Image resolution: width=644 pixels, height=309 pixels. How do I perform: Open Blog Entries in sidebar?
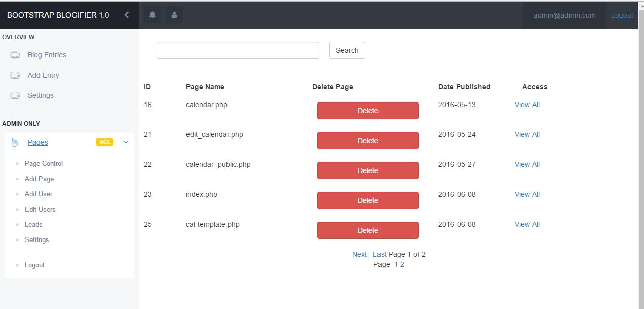47,55
